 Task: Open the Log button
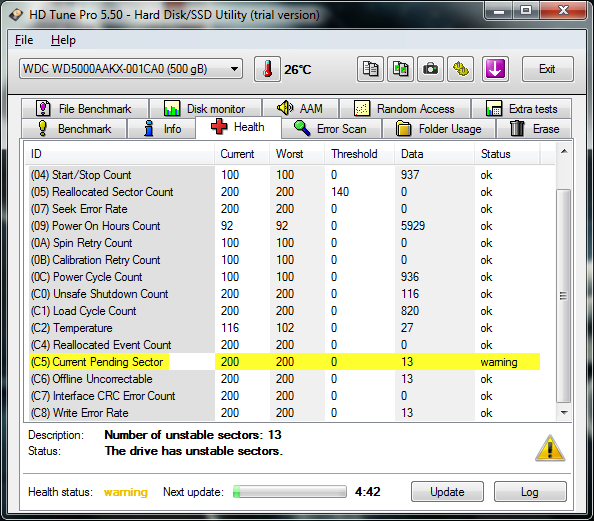coord(530,492)
